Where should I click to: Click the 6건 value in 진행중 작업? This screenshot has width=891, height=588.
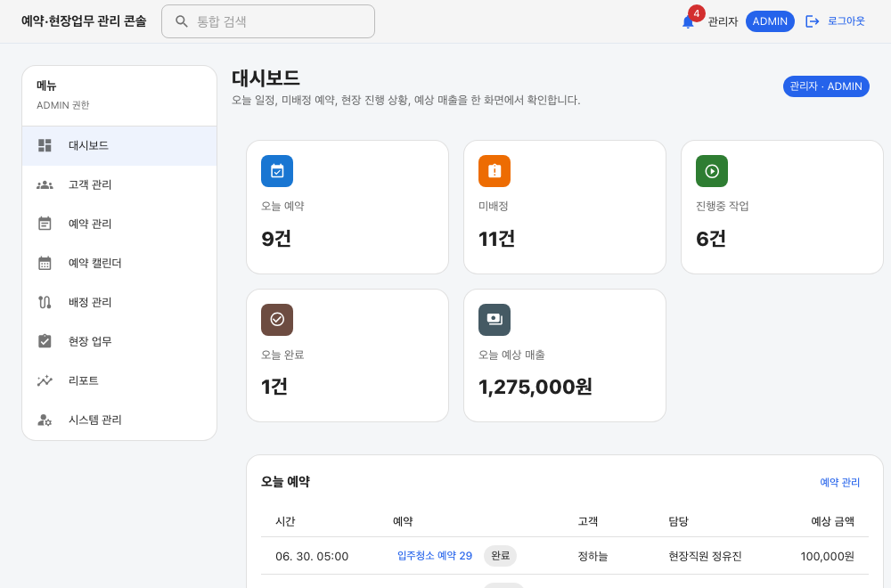click(x=711, y=239)
